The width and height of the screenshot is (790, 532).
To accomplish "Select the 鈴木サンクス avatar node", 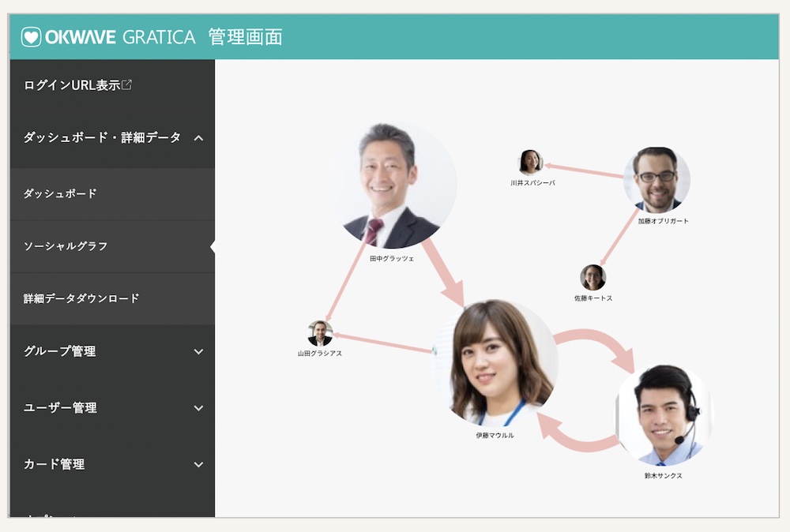I will [662, 415].
